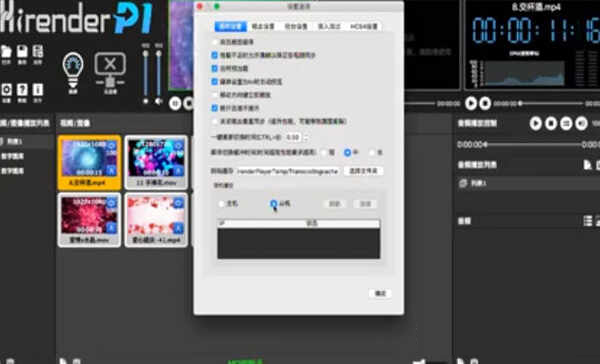The image size is (600, 364).
Task: Play the video next to the progress slider
Action: pyautogui.click(x=471, y=103)
